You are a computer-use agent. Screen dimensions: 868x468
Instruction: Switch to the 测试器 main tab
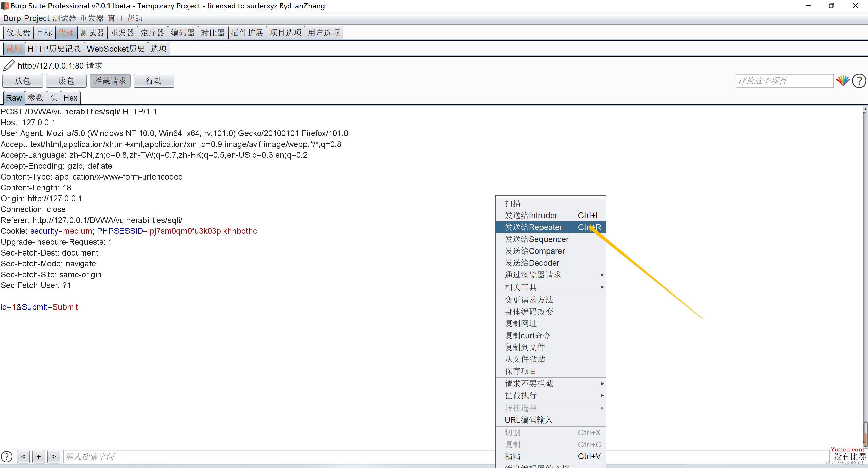[92, 33]
